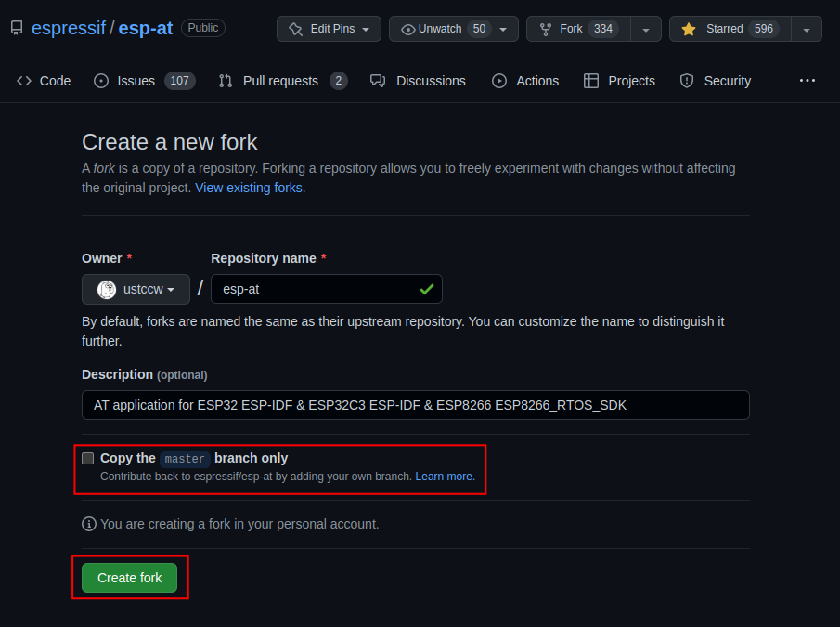Open the overflow menu with three dots

point(807,81)
